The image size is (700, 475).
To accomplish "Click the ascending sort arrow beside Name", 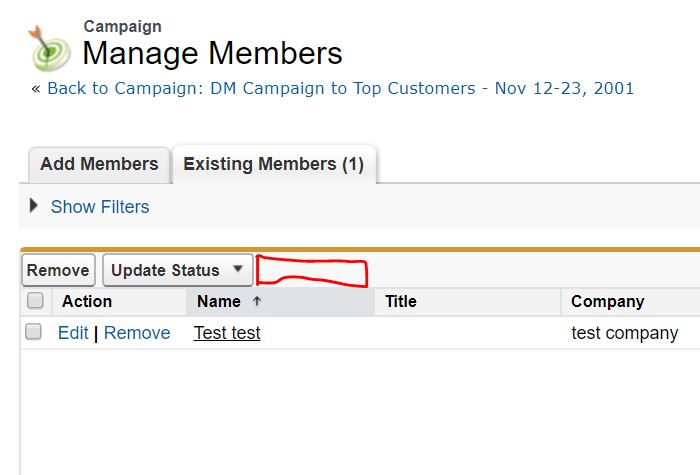I will pyautogui.click(x=256, y=301).
